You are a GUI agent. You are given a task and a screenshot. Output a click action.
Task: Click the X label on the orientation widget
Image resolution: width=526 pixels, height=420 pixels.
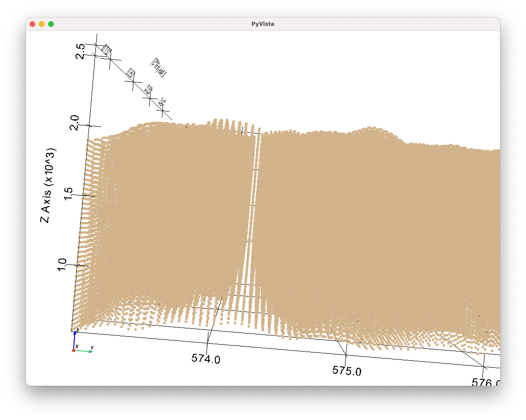point(77,346)
